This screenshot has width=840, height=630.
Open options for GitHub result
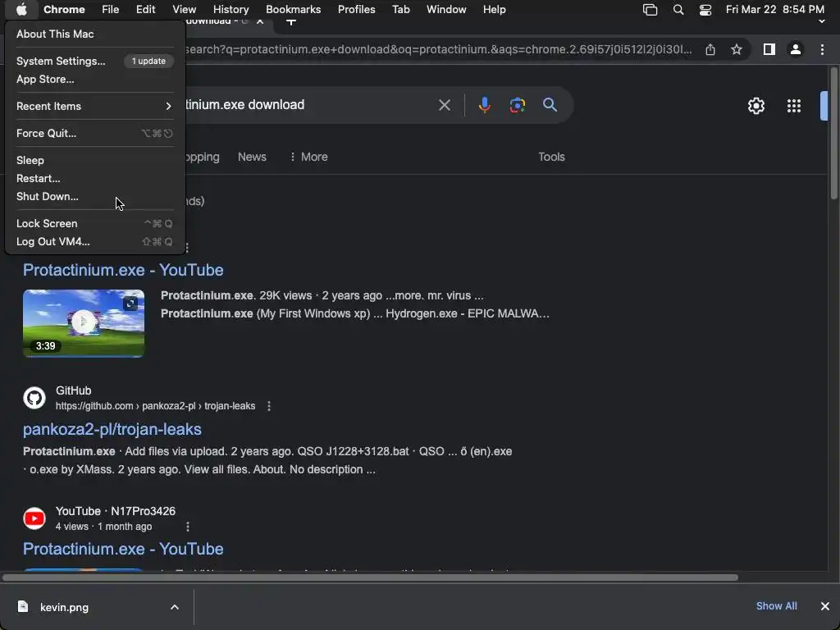point(269,406)
